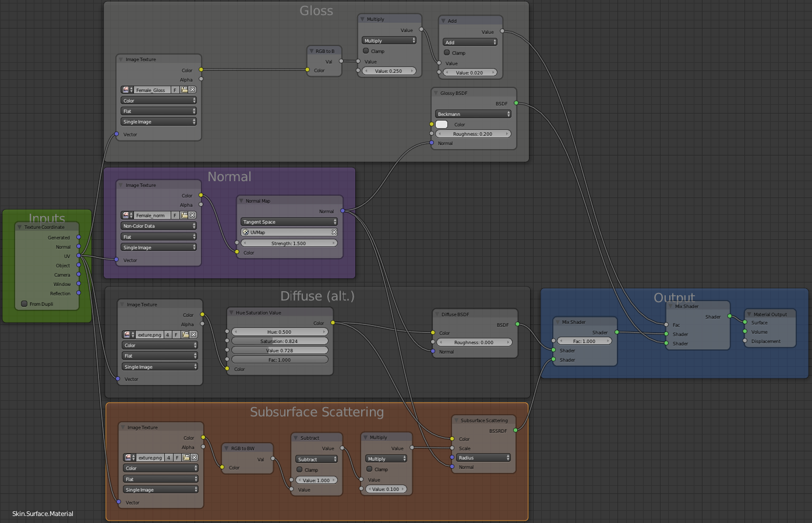Click the Glossy BSDF white color swatch

pyautogui.click(x=442, y=125)
